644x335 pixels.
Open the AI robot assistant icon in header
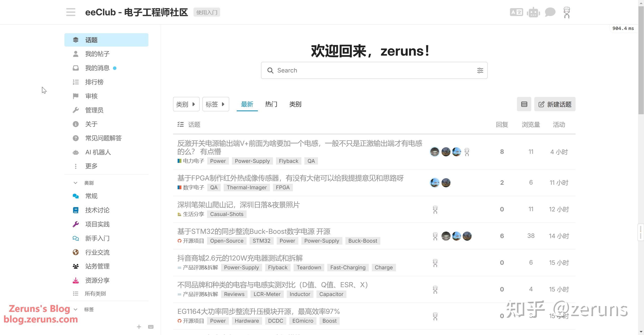[533, 12]
